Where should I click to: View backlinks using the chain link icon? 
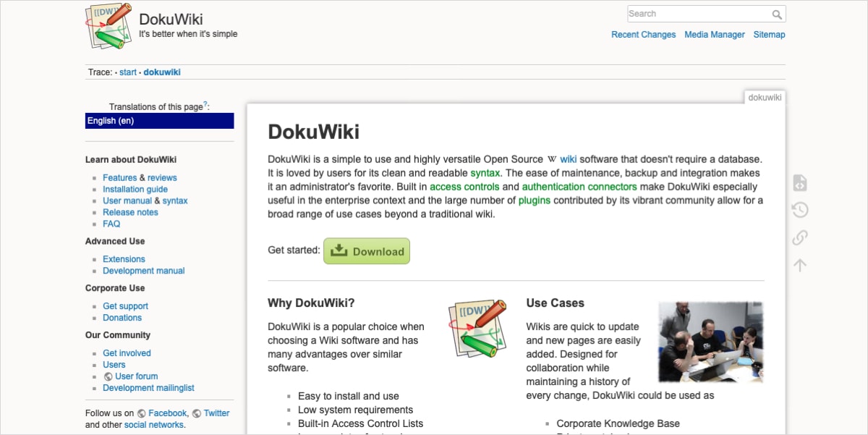click(x=799, y=237)
